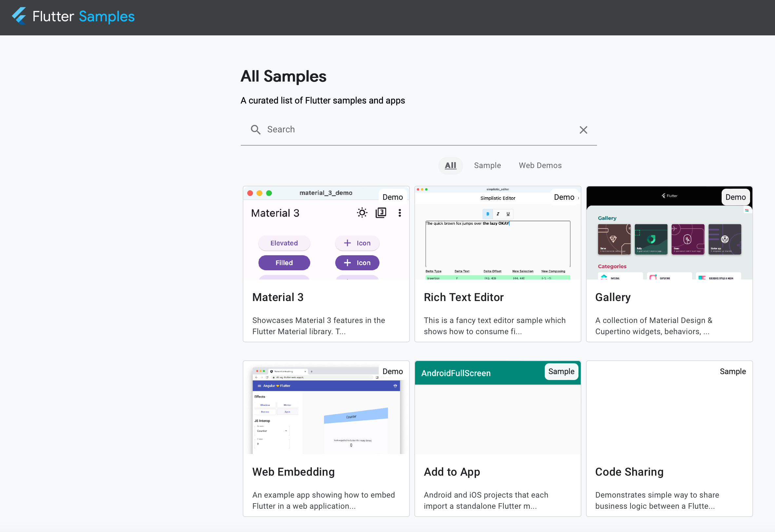Screen dimensions: 775x532
Task: Click hamburger menu icon in Angular Flutter preview
Action: pyautogui.click(x=259, y=386)
